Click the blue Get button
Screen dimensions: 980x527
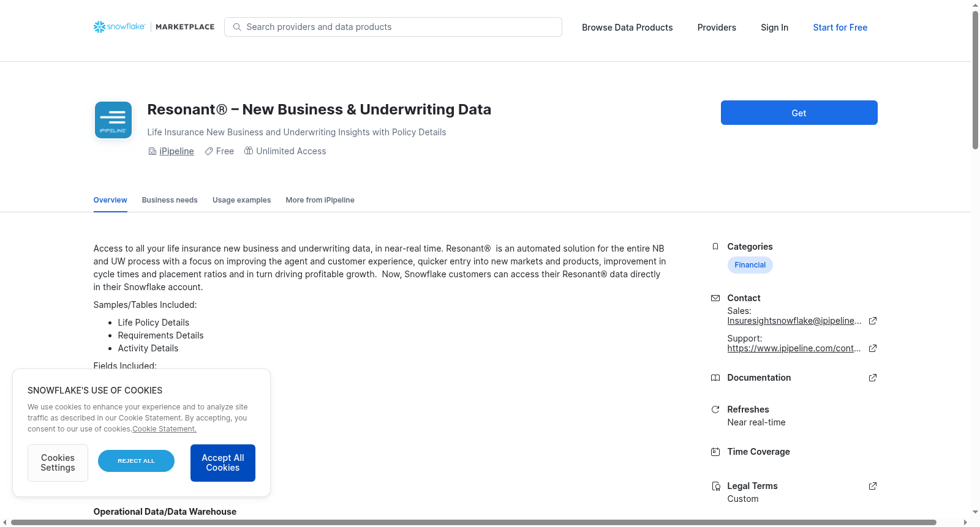pos(799,113)
